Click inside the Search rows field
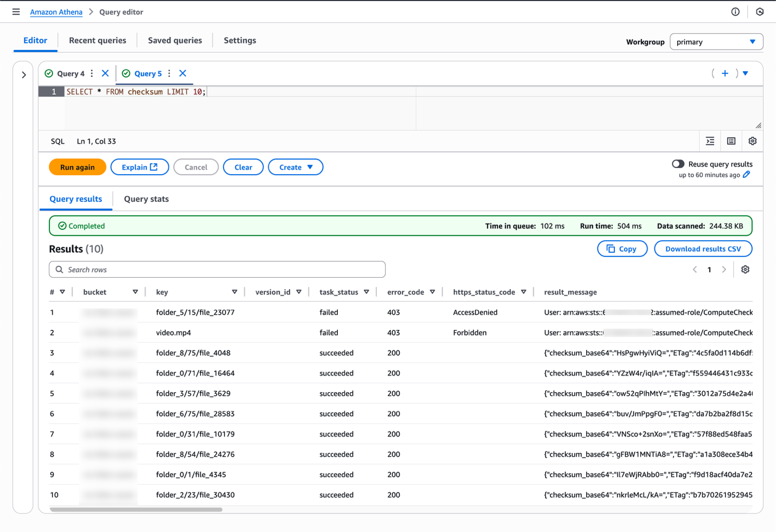Screen dimensions: 776x532 [x=217, y=269]
